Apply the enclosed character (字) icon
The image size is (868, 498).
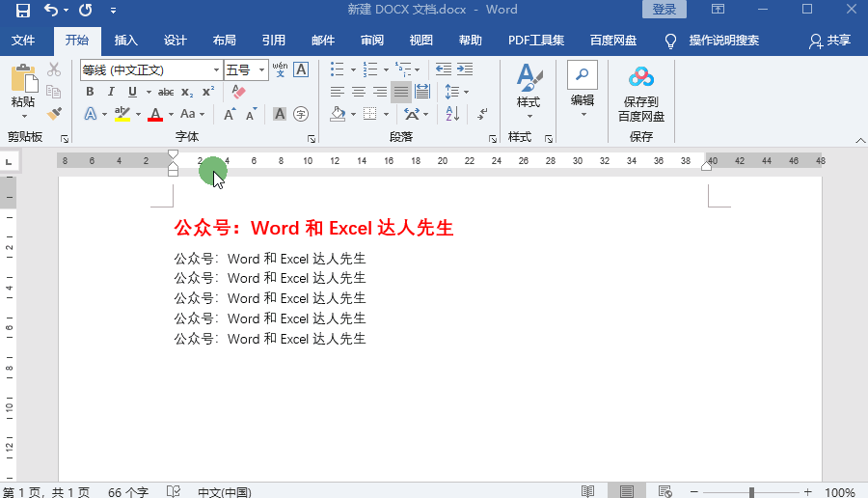point(301,114)
